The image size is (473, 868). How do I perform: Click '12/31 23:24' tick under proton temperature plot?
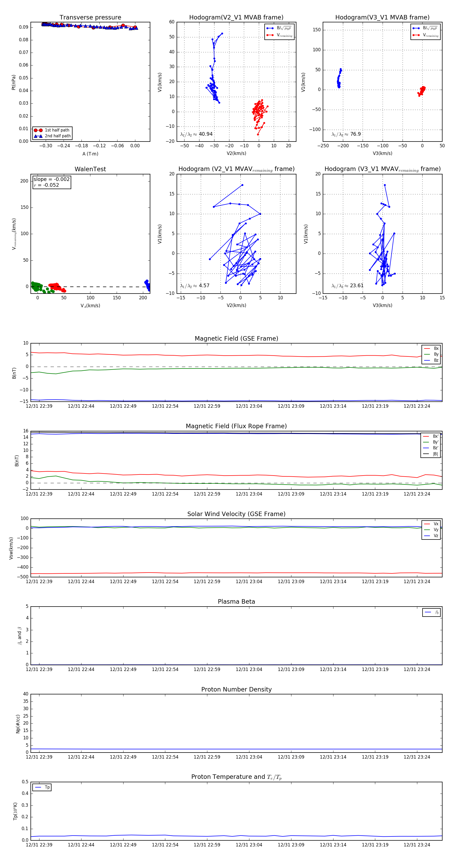tap(417, 845)
